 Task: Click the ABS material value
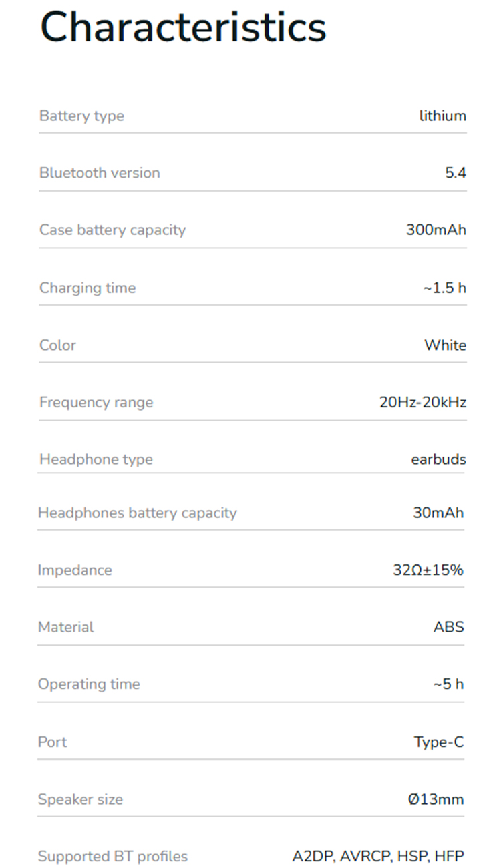(448, 627)
